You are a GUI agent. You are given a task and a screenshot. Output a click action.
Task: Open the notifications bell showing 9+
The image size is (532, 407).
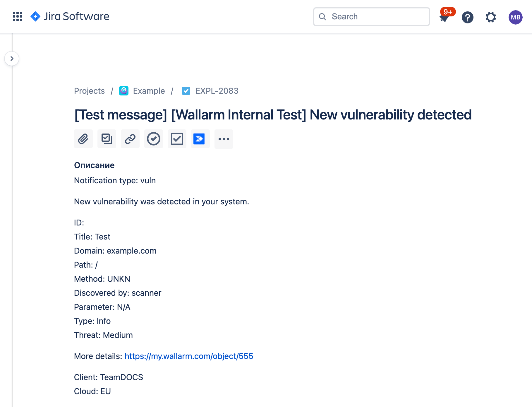click(x=444, y=17)
